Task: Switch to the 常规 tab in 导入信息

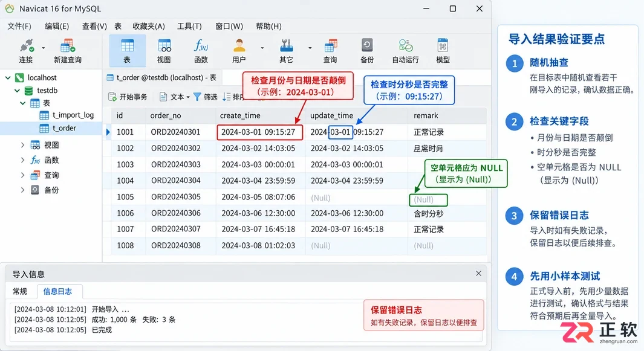Action: [20, 291]
